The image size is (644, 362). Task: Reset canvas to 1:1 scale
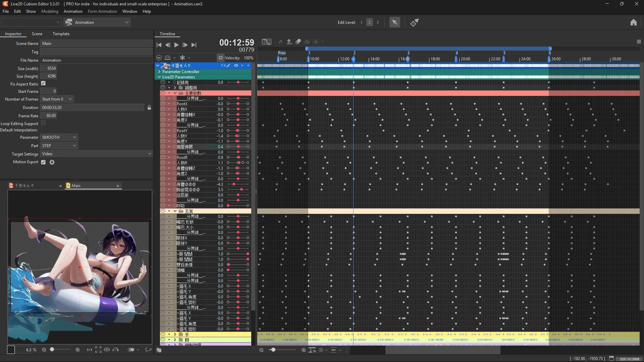pos(90,350)
